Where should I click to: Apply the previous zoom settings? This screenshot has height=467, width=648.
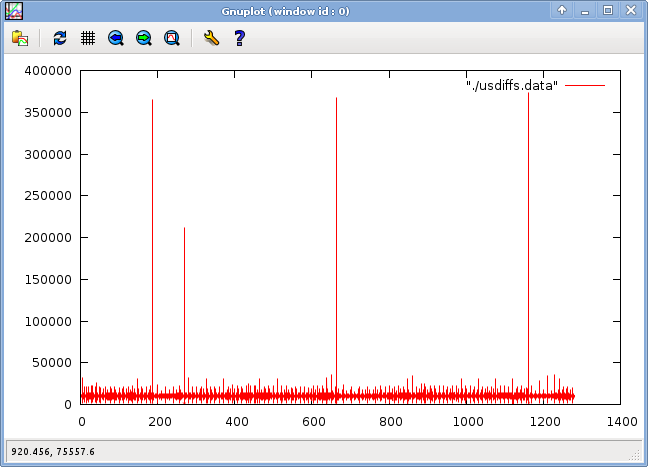point(116,38)
